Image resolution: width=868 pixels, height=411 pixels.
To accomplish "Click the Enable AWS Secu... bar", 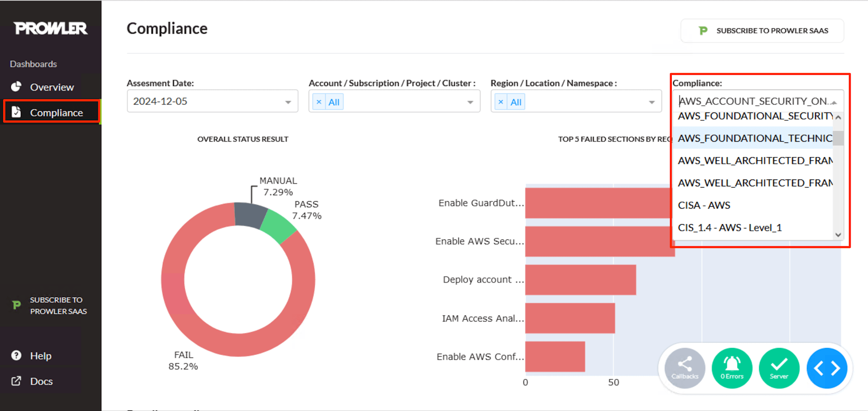I will pos(599,242).
